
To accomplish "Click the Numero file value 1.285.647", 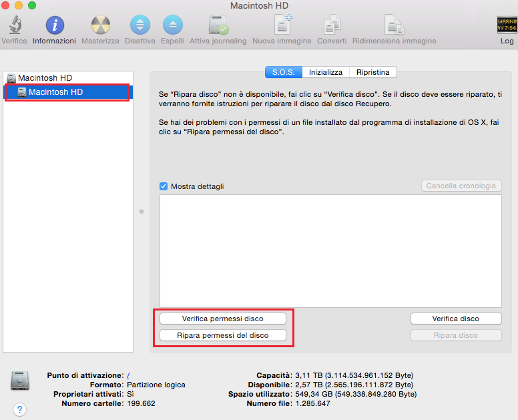I will (x=312, y=403).
